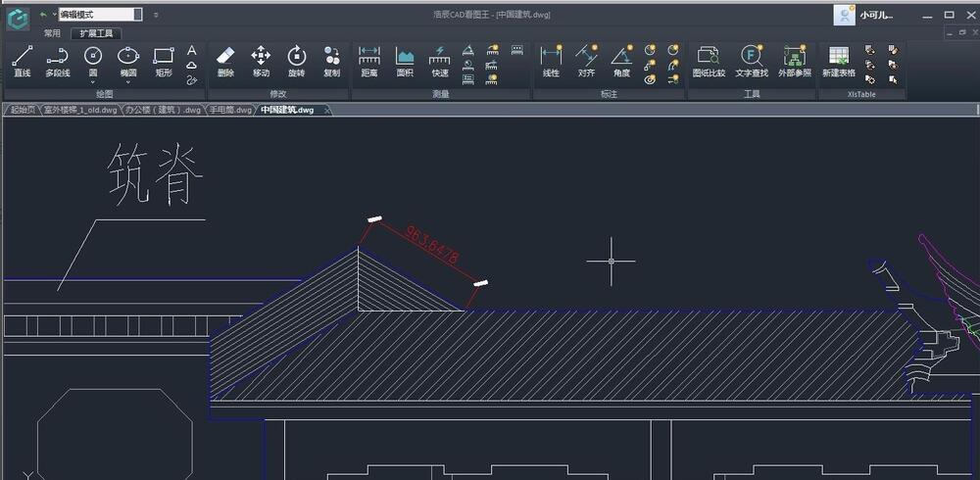Pick the 移动 move tool
980x480 pixels.
pyautogui.click(x=261, y=61)
